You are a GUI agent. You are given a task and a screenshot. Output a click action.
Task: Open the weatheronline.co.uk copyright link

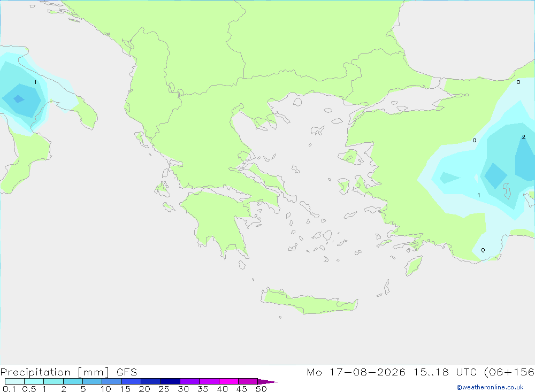click(x=490, y=387)
